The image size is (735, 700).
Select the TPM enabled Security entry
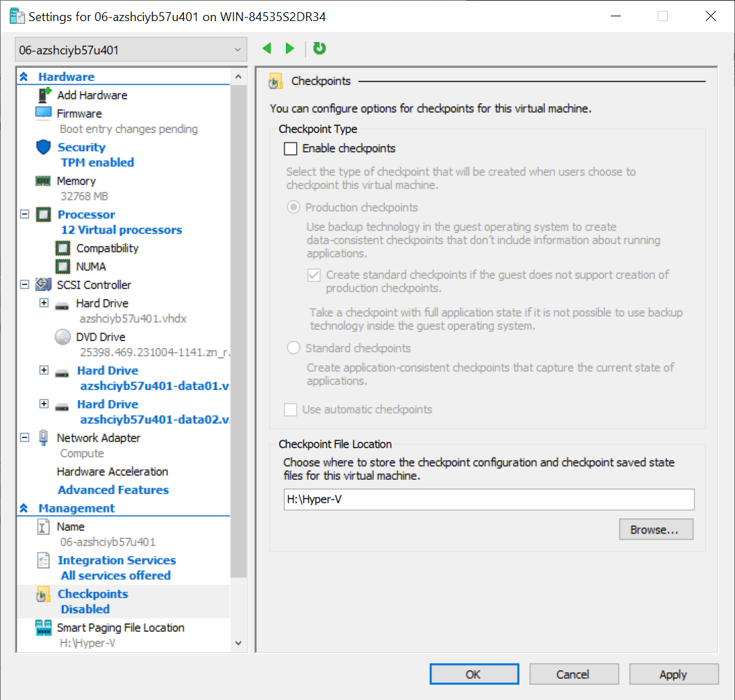click(98, 162)
